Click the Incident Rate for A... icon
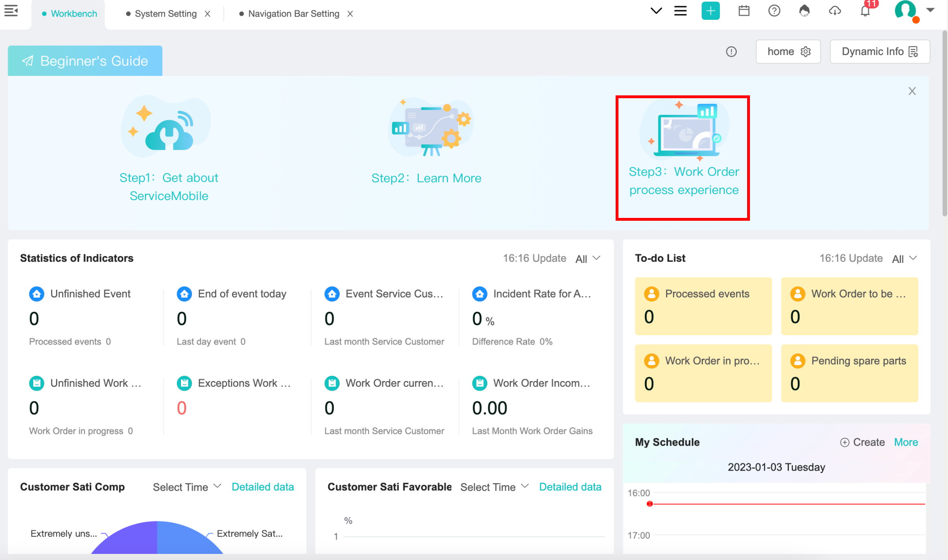 point(480,294)
